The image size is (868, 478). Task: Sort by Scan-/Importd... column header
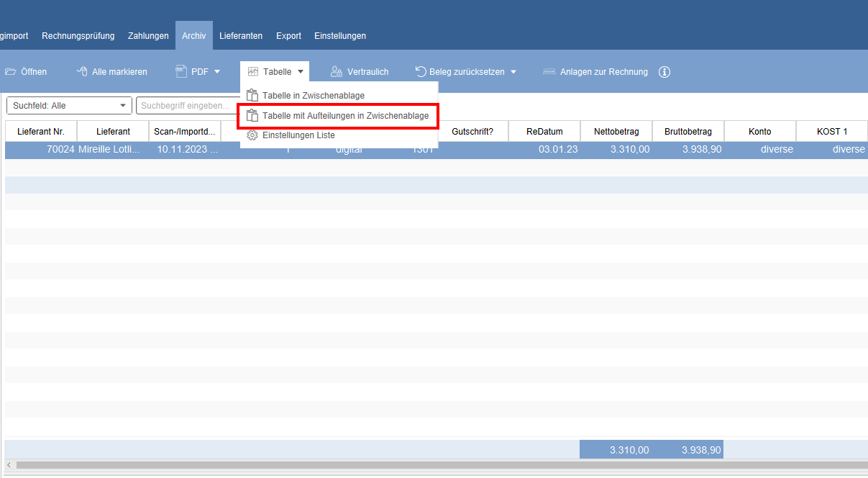coord(185,132)
